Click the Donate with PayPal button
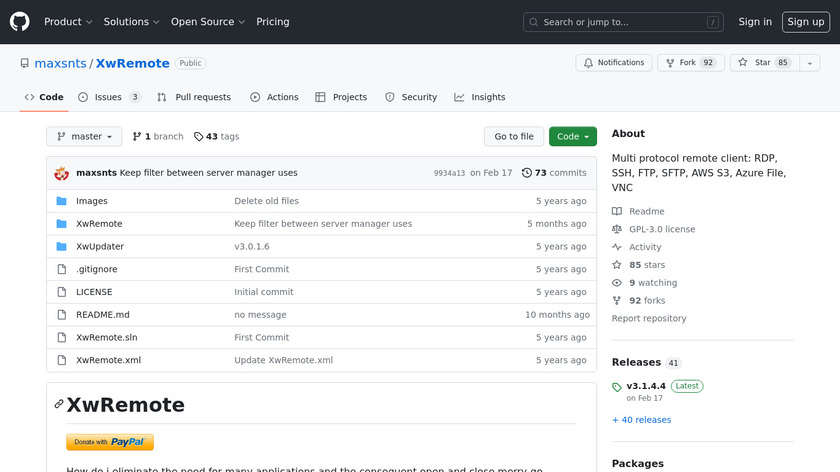The height and width of the screenshot is (472, 840). click(110, 442)
